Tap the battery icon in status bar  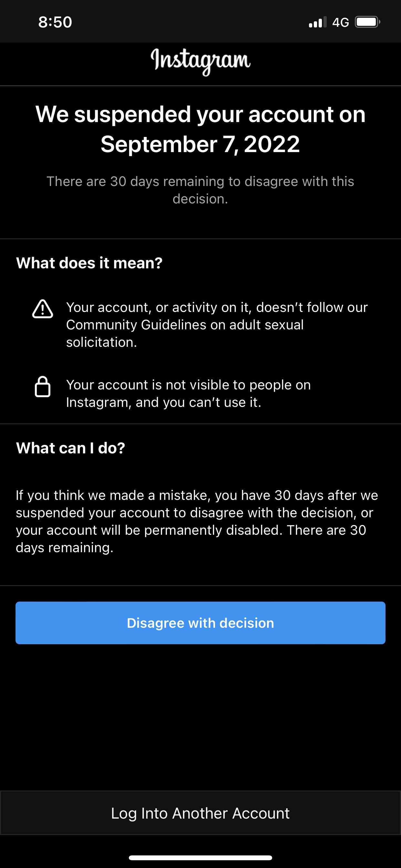[367, 22]
